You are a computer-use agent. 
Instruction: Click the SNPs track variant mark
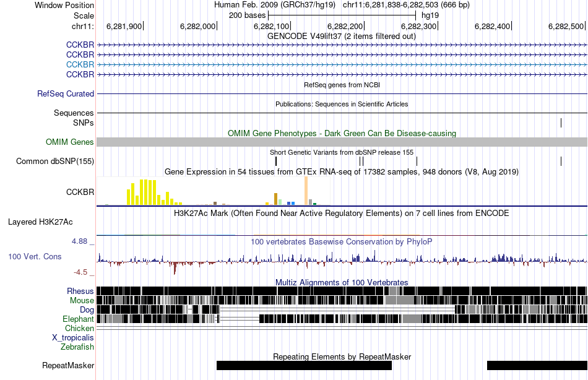561,123
